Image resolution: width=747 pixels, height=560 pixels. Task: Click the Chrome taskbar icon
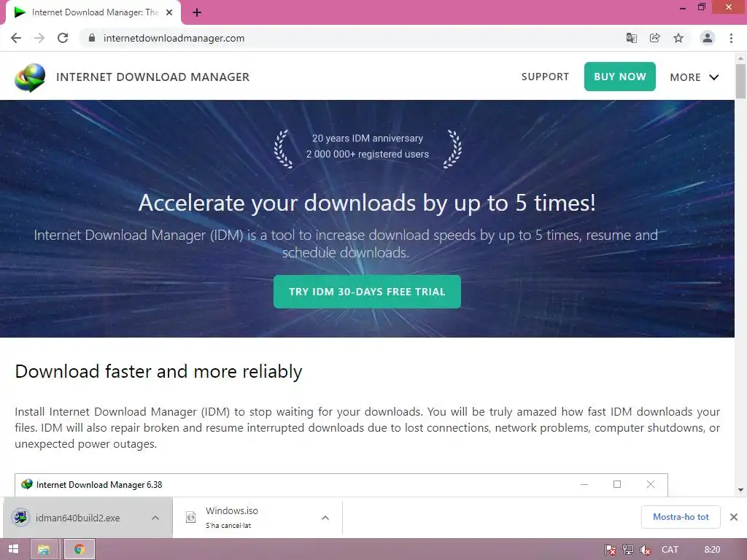click(x=79, y=550)
